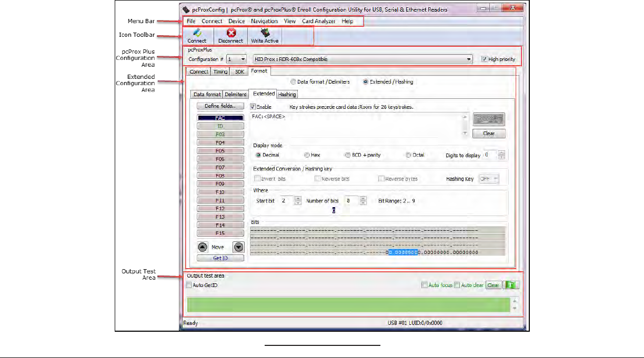Click the Get ID button
The width and height of the screenshot is (644, 358).
(x=220, y=258)
